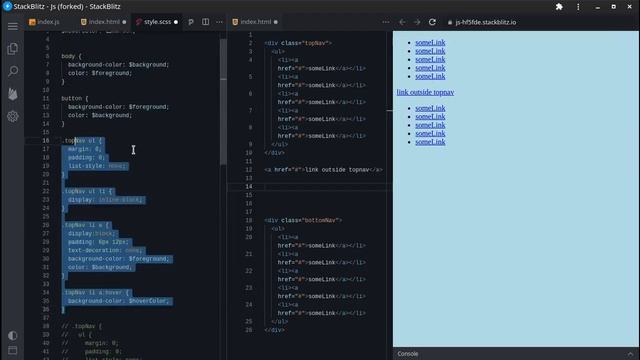Open the Firebase panel in the sidebar
Screen dimensions: 640x360
pyautogui.click(x=13, y=94)
